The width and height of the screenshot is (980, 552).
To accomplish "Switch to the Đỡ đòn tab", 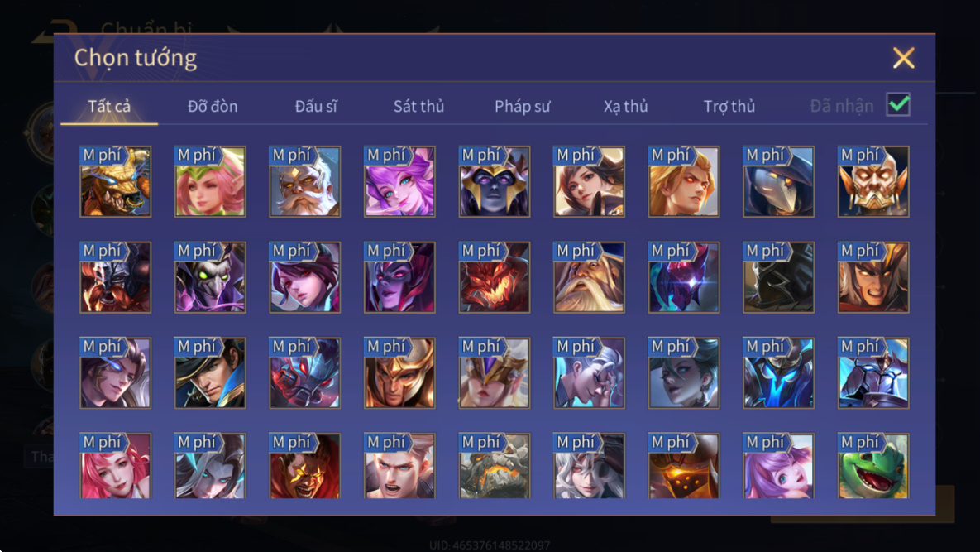I will pos(213,106).
